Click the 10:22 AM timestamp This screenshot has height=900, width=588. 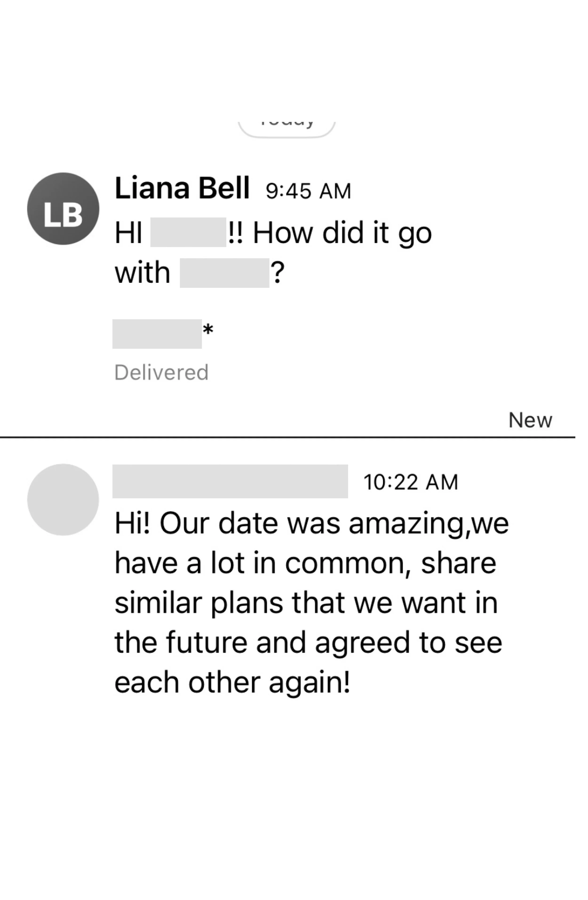pyautogui.click(x=410, y=482)
